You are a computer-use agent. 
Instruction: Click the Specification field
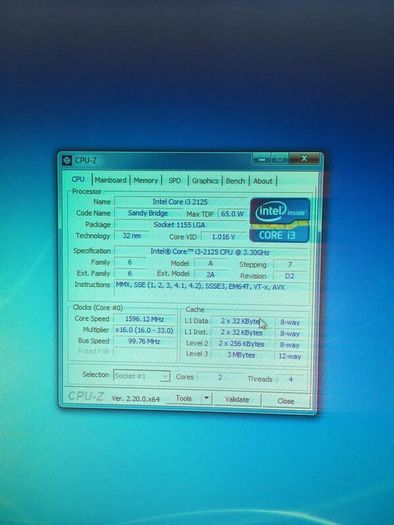pos(210,252)
